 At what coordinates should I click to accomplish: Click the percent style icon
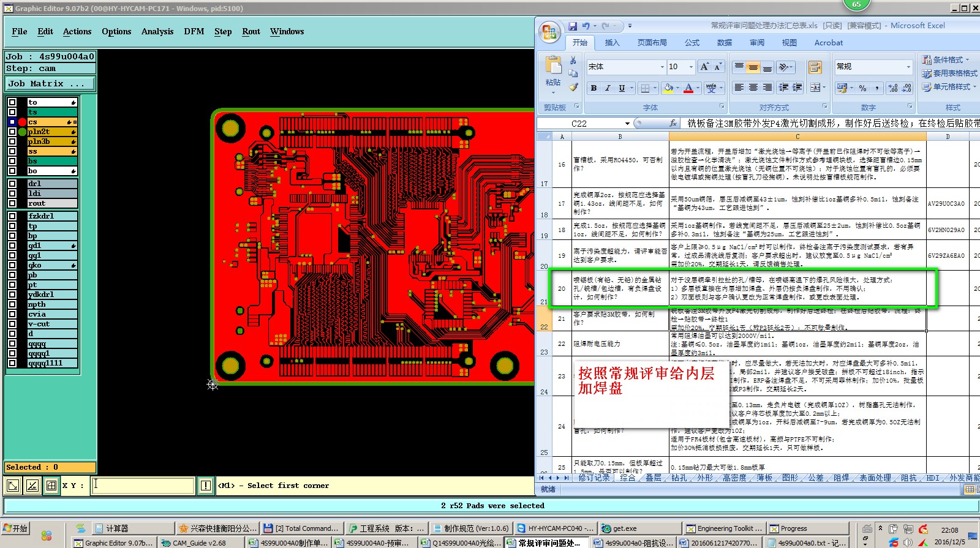tap(862, 88)
